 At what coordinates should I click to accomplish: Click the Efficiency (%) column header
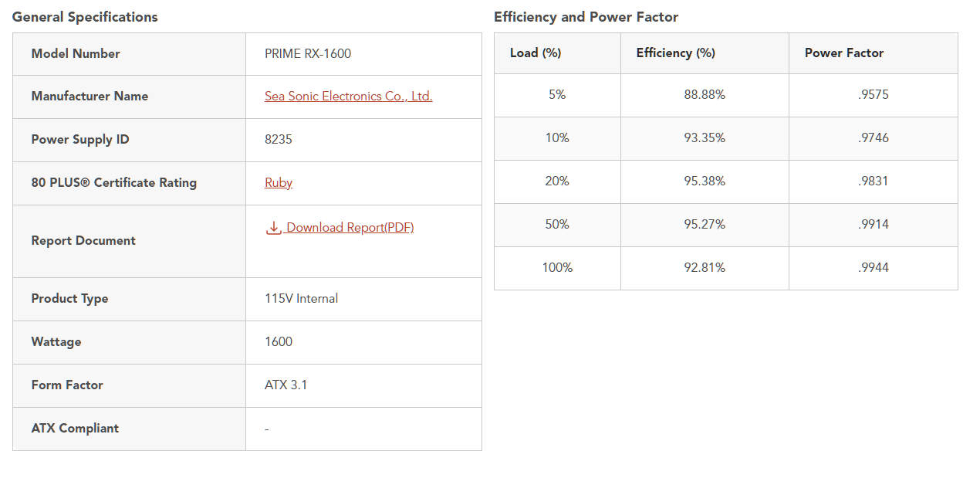pos(676,53)
